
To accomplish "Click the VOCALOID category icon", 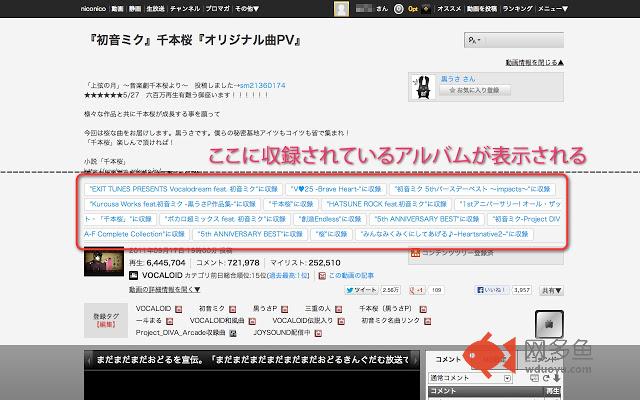I will point(133,276).
